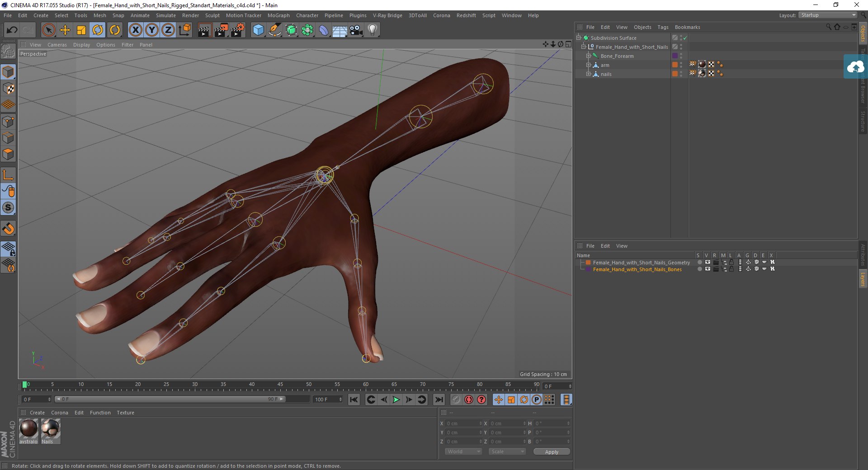Open the Render to Picture Viewer icon
The height and width of the screenshot is (470, 868).
tap(221, 30)
